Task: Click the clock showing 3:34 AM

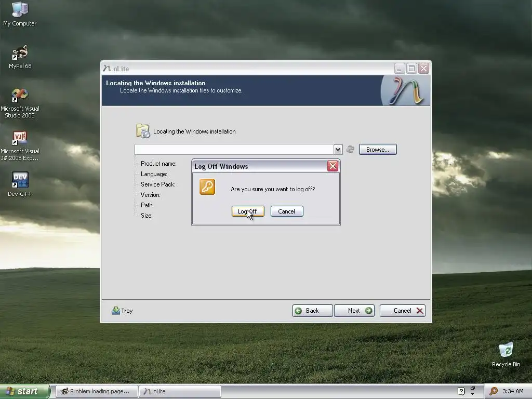Action: 513,391
